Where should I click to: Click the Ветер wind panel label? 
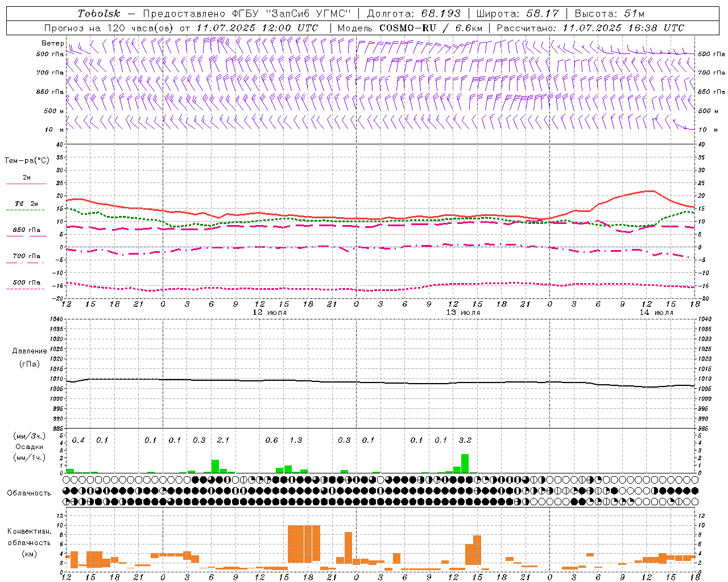pos(52,43)
